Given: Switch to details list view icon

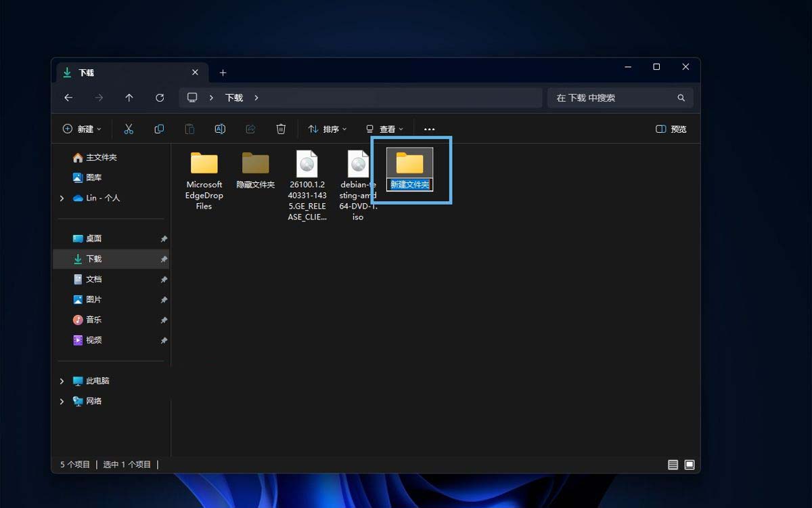Looking at the screenshot, I should coord(673,465).
